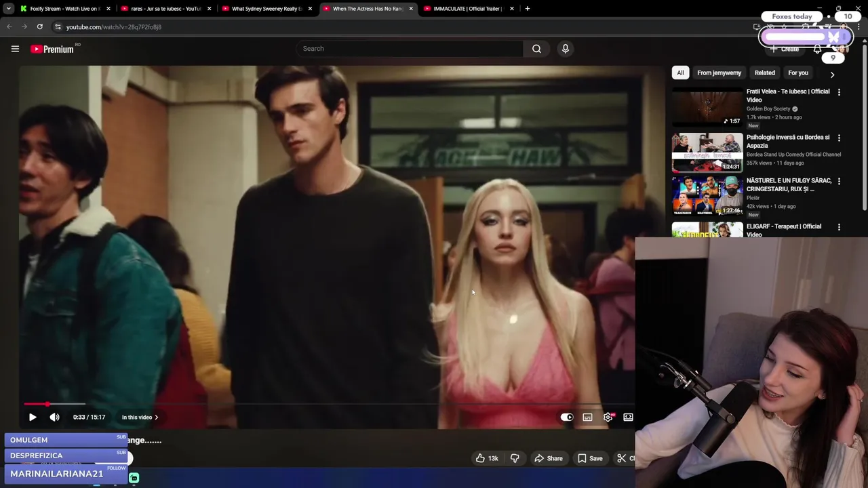
Task: Open the Fratii Velea - Te iubesc thumbnail
Action: pyautogui.click(x=707, y=107)
